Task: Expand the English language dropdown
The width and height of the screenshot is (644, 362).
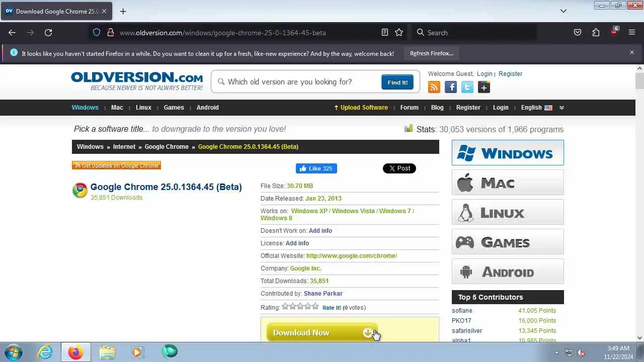Action: [561, 108]
